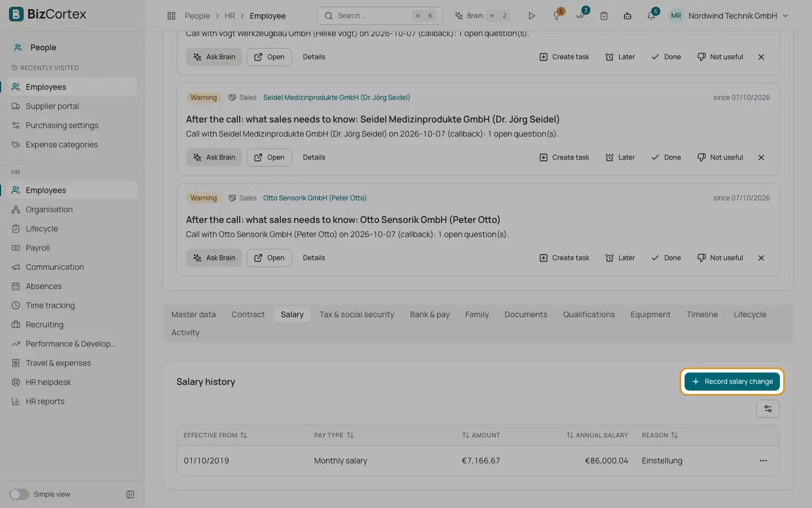This screenshot has height=508, width=812.
Task: Open the Brain assistant in top bar
Action: (482, 16)
